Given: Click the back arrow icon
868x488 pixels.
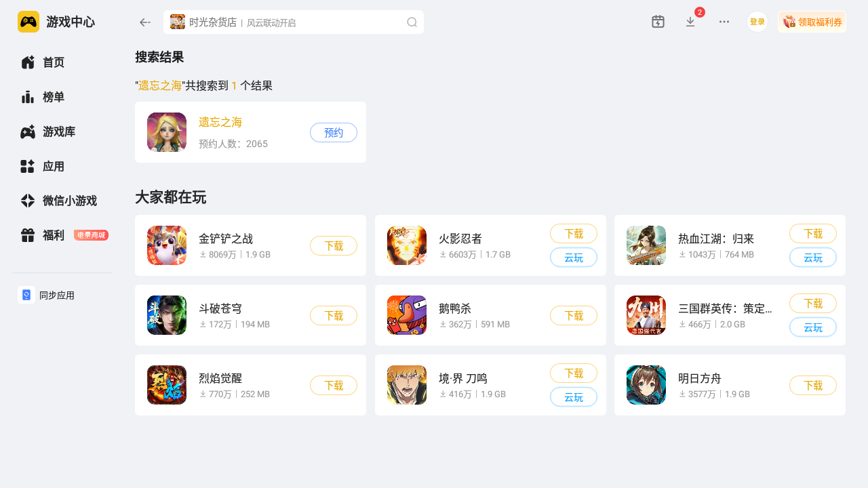Looking at the screenshot, I should point(144,22).
